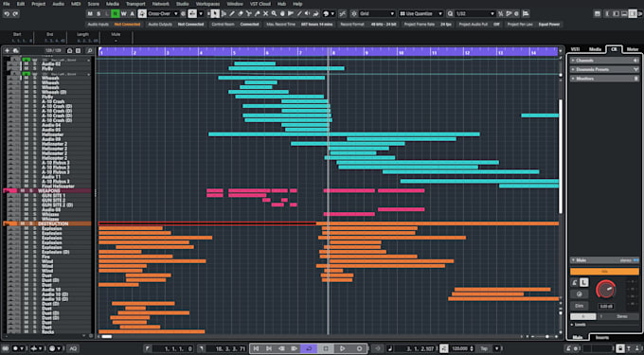644x355 pixels.
Task: Click the Go to Right Locator button
Action: (269, 348)
